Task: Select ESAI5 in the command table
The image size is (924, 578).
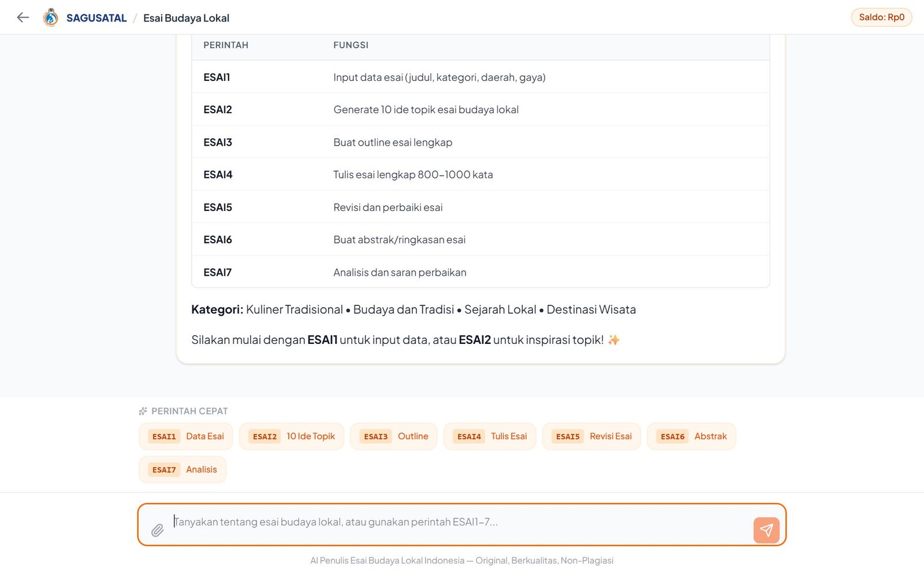Action: (x=218, y=208)
